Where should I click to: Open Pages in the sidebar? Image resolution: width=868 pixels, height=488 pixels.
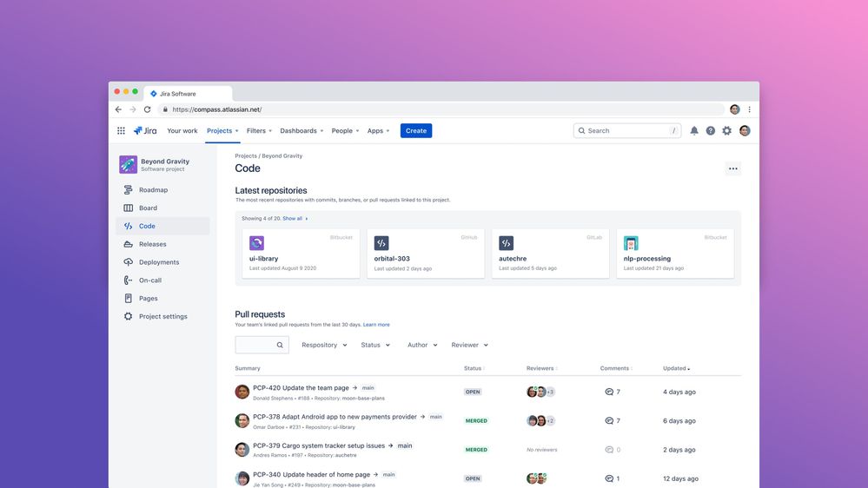(162, 298)
